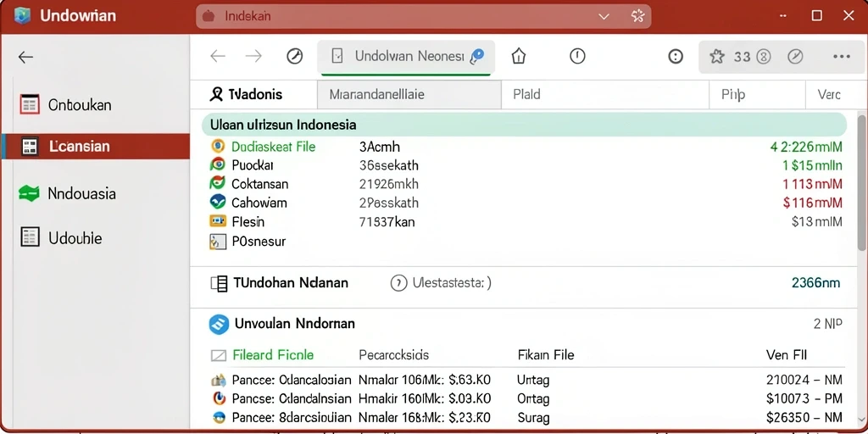The width and height of the screenshot is (868, 434).
Task: Expand the Indekan address bar dropdown chevron
Action: point(604,17)
